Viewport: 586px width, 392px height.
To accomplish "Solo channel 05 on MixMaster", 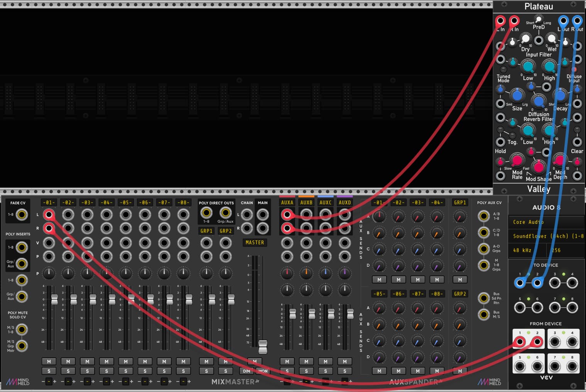I will (x=126, y=371).
